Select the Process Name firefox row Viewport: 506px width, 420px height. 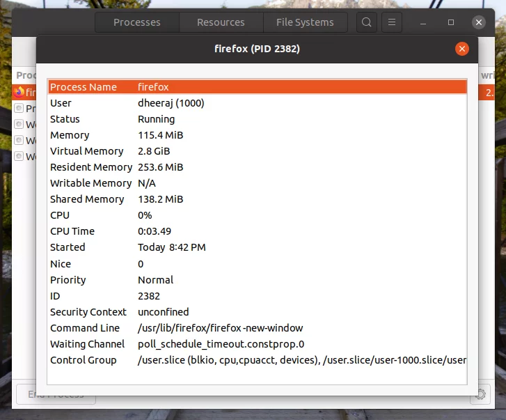point(258,87)
